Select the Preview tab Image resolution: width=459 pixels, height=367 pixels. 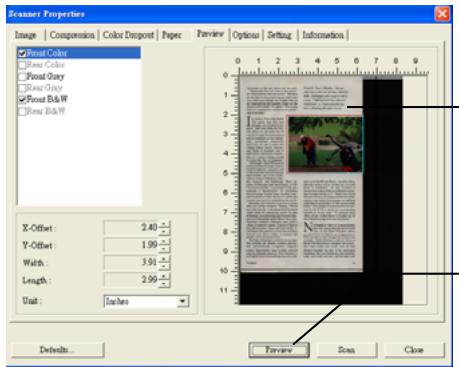[210, 34]
